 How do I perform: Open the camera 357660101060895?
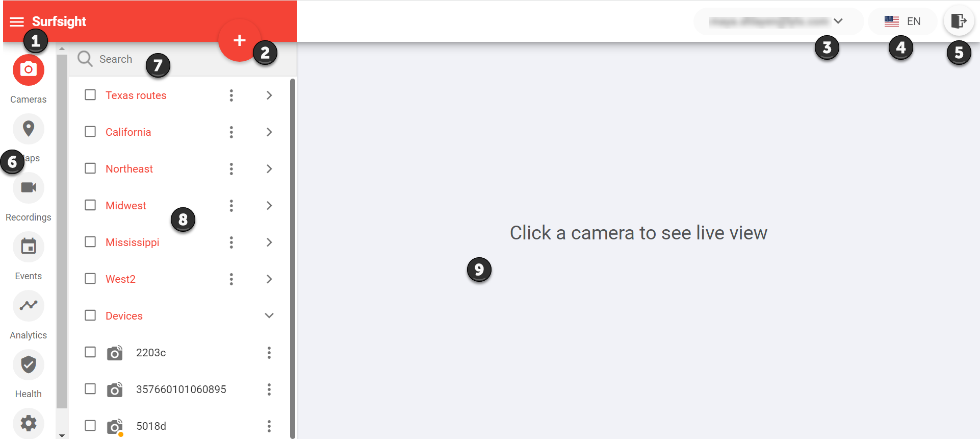181,389
